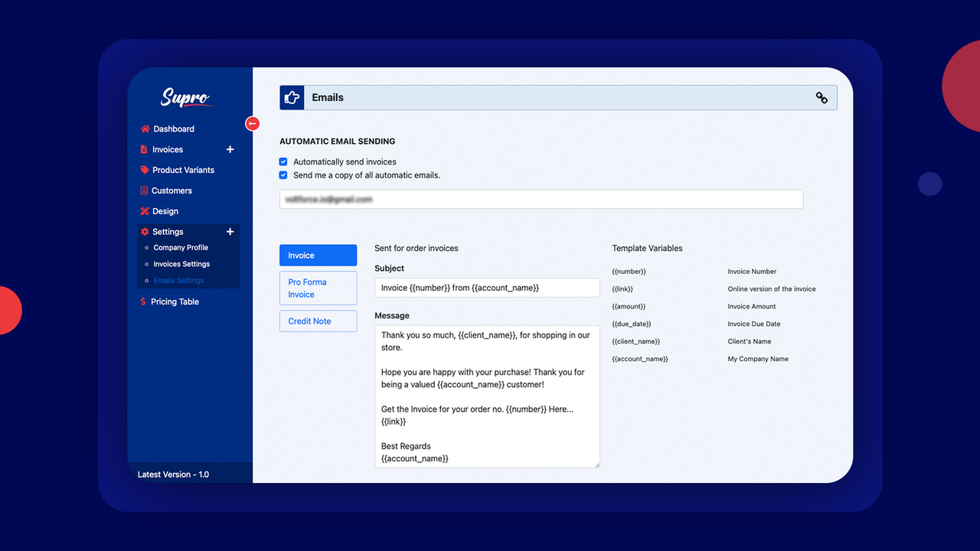Expand the Invoices submenu plus
Screen dimensions: 980x551
click(230, 149)
